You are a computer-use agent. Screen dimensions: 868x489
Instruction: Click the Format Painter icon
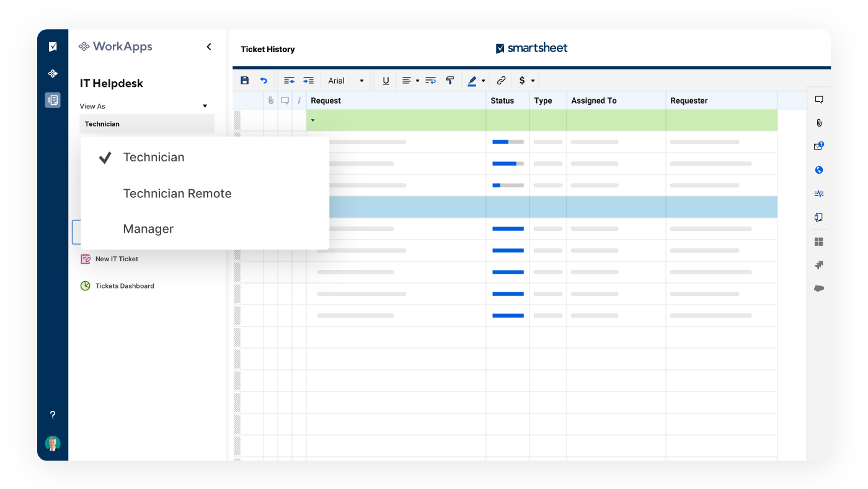tap(450, 81)
